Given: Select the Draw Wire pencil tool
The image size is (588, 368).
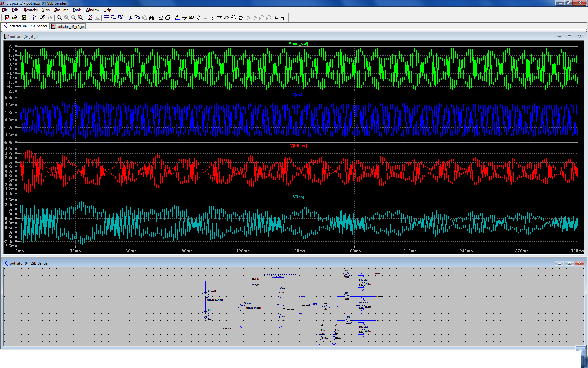Looking at the screenshot, I should point(177,18).
